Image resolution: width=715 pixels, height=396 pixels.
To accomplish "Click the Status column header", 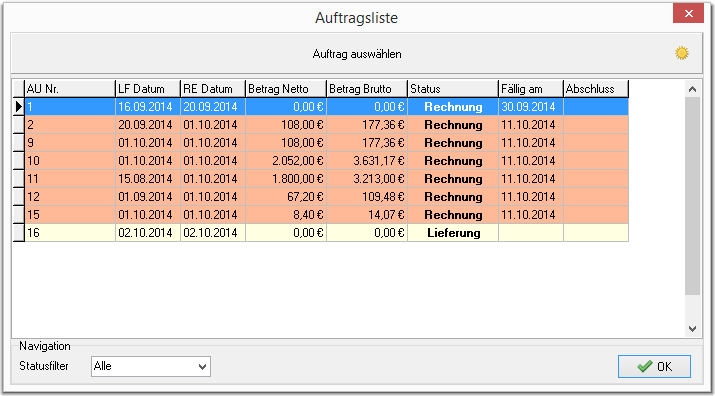I will pos(453,89).
